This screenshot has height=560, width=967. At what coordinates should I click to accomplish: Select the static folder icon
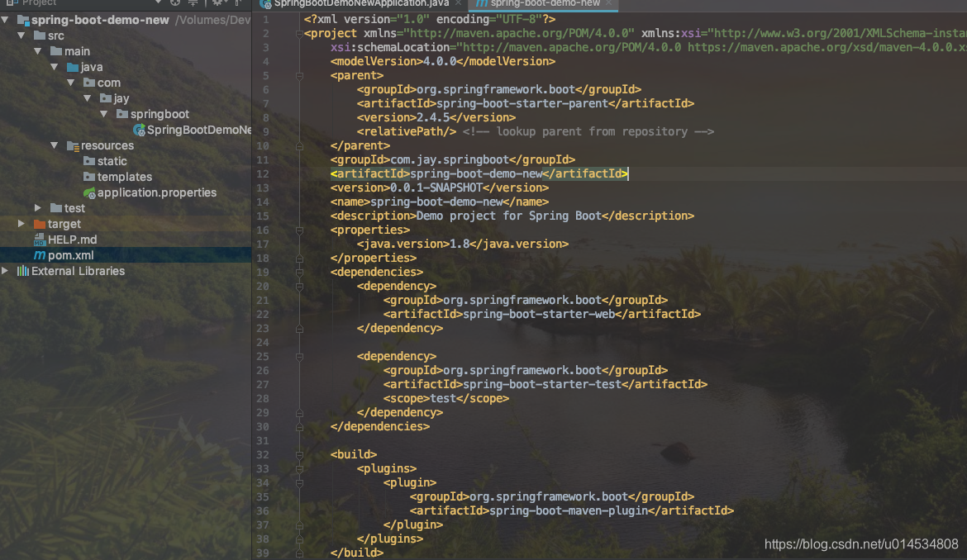(89, 161)
